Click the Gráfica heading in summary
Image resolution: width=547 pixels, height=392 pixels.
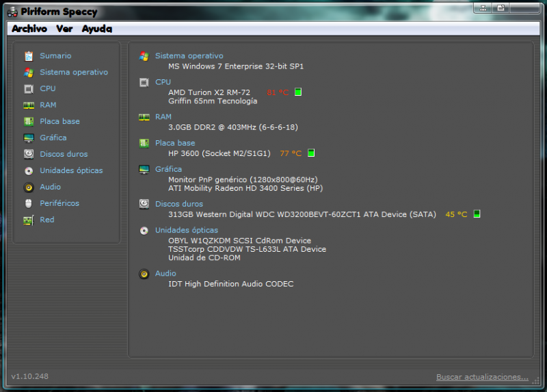click(168, 169)
